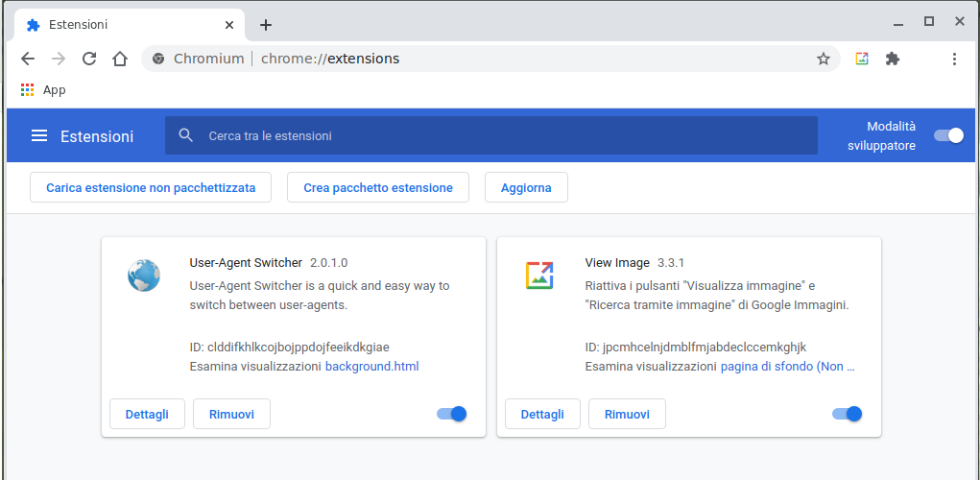Open the Chromium three-dot menu
980x480 pixels.
[954, 59]
